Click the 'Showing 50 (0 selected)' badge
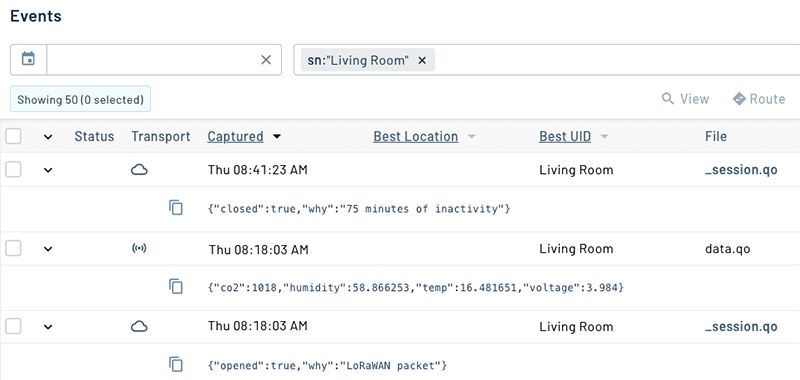 (81, 99)
